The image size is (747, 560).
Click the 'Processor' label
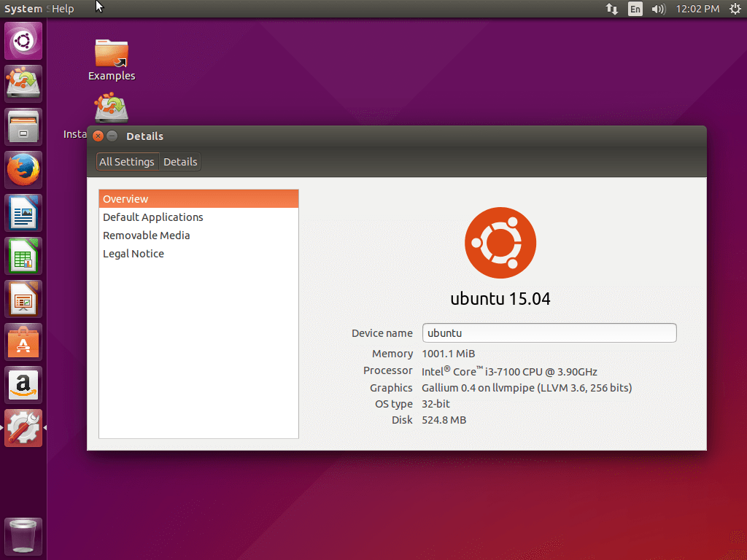(x=388, y=370)
